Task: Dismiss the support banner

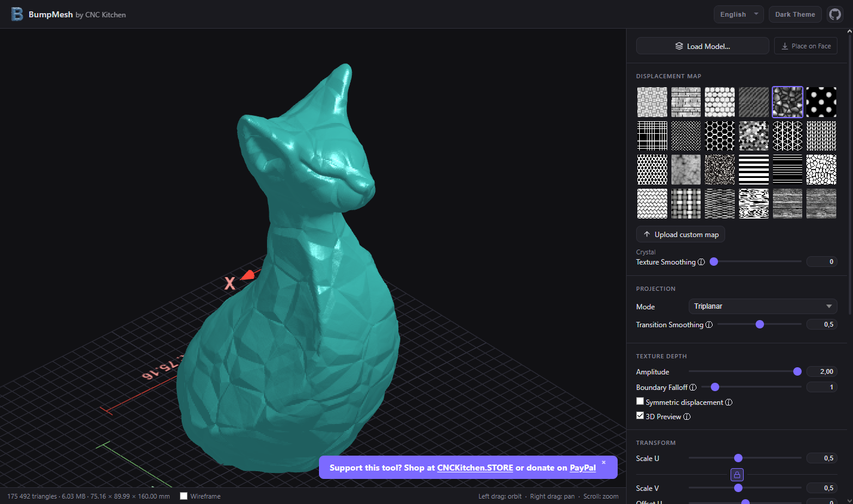Action: (603, 462)
